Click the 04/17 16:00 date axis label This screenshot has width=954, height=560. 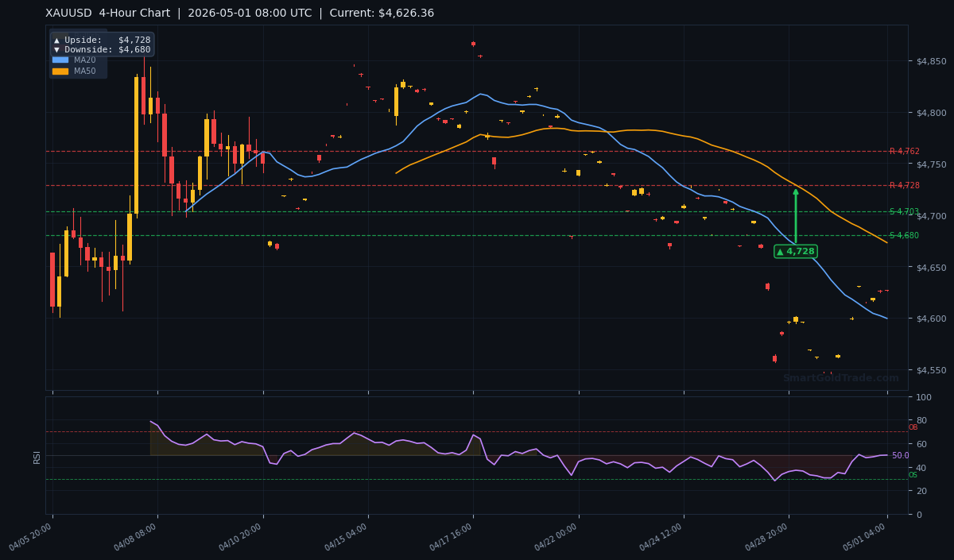coord(452,537)
